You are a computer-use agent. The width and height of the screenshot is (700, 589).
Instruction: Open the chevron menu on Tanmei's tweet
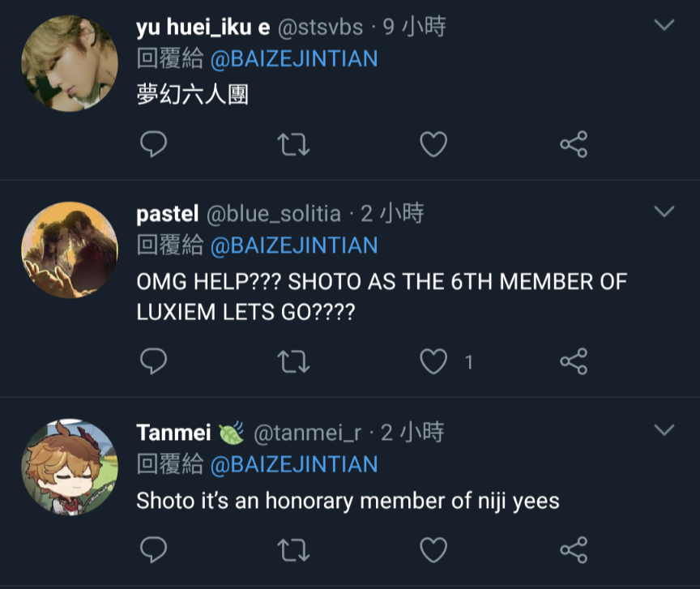664,430
